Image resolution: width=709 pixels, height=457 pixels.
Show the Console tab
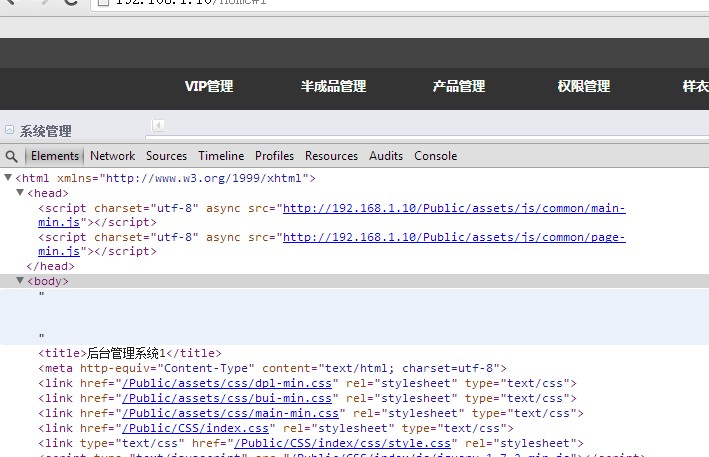pos(435,156)
